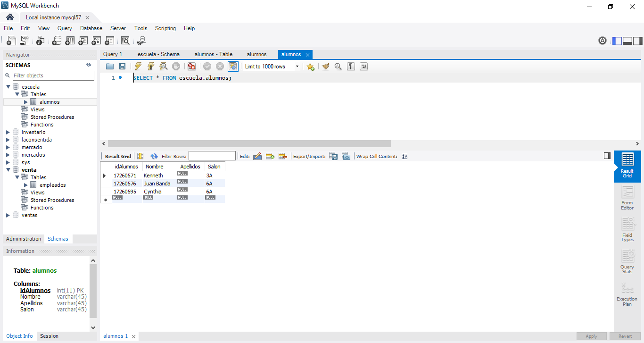Export recordset to external file
This screenshot has width=644, height=343.
coord(333,156)
